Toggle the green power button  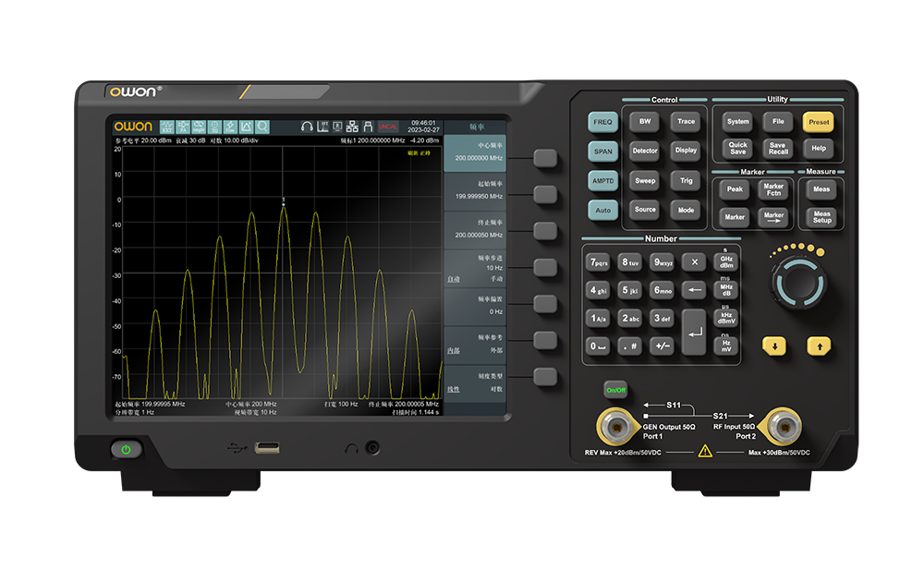pos(126,450)
